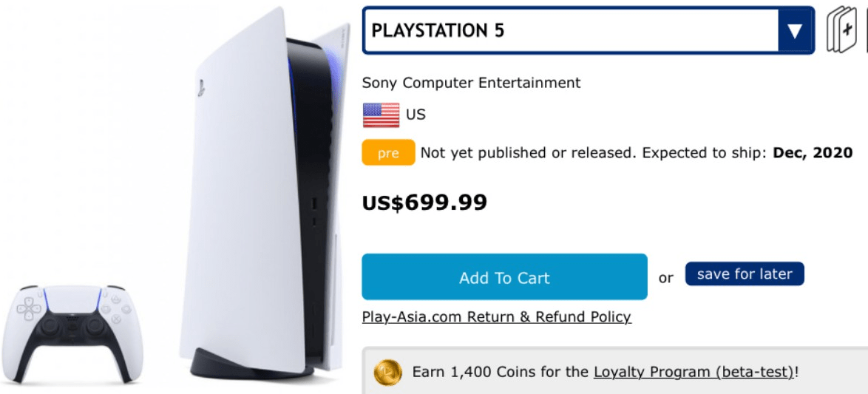Click the "Dec, 2020" ship date

pos(813,153)
